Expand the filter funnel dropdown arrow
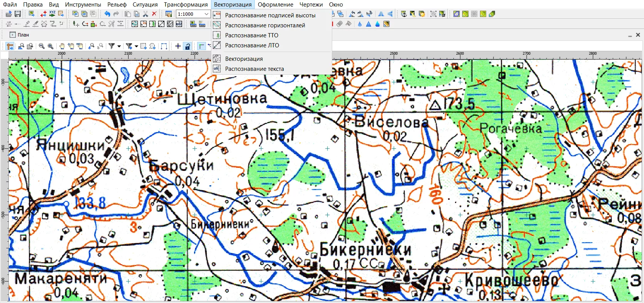 [119, 46]
